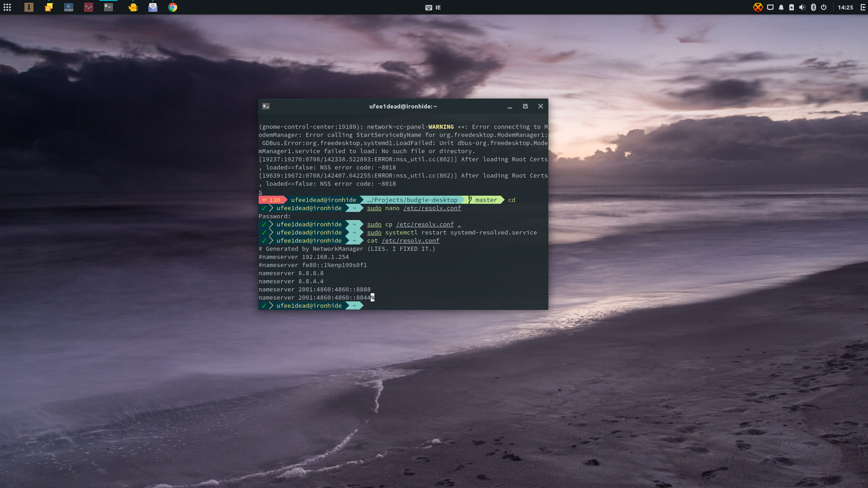Launch Google Chrome from the top panel
868x488 pixels.
[173, 7]
